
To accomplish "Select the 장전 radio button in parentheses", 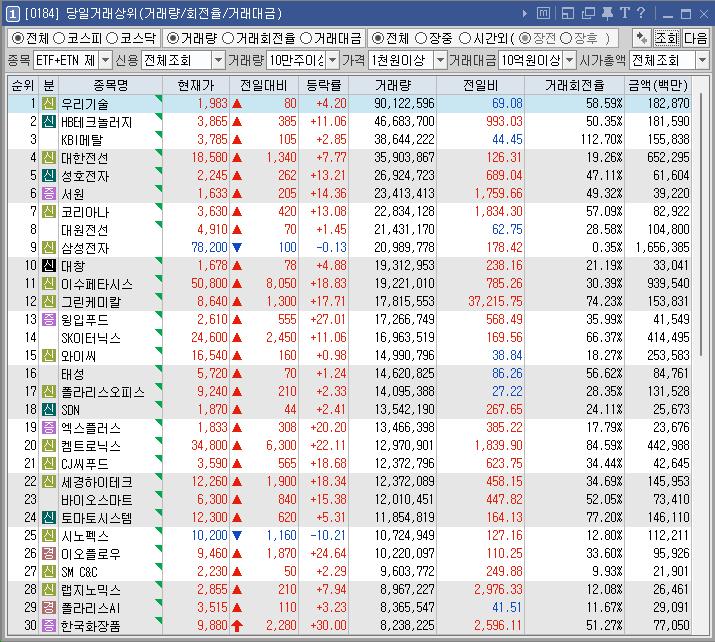I will point(525,38).
